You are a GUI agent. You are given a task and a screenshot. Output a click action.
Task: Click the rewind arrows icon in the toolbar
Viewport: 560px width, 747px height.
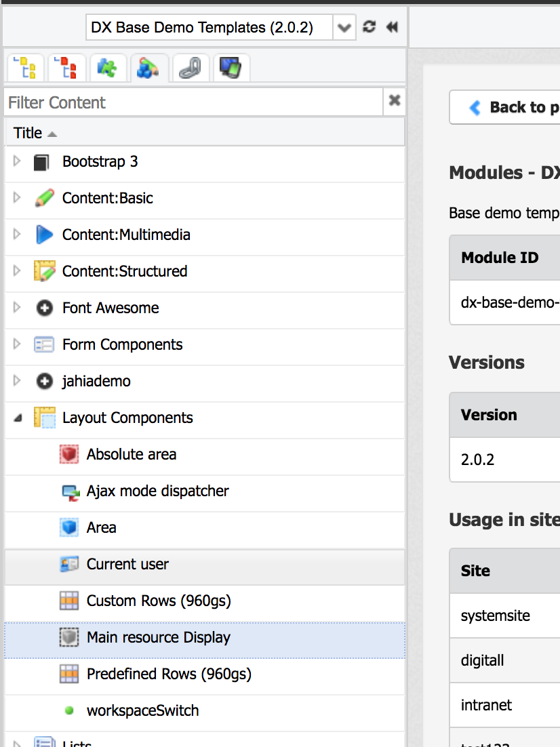tap(391, 27)
